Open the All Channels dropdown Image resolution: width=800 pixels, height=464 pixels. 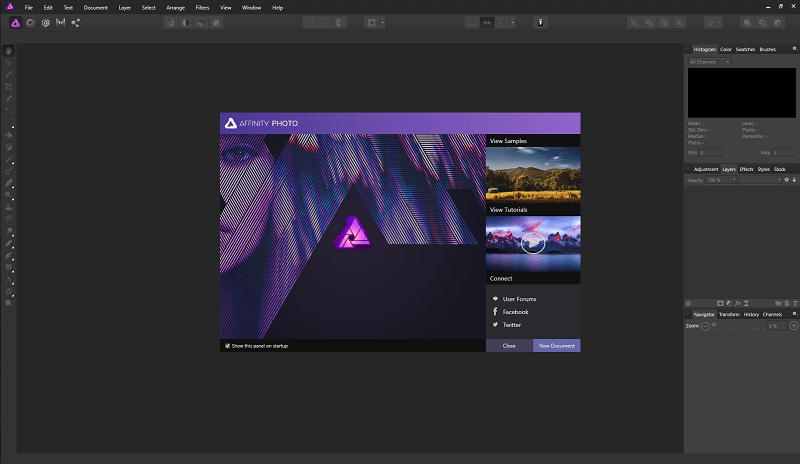pos(709,62)
